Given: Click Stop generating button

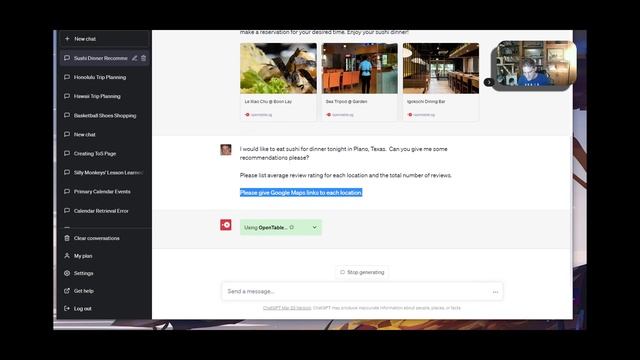Looking at the screenshot, I should point(362,272).
